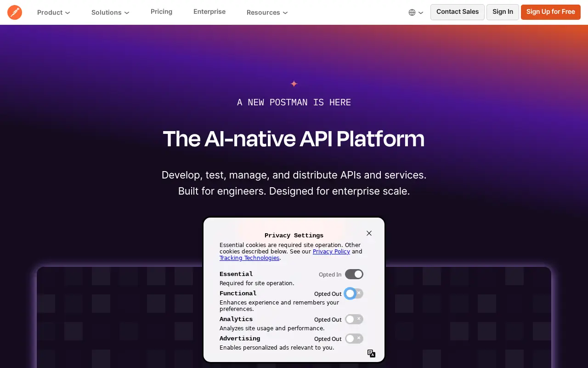Click "Analyzes site usage and performance." text
Viewport: 588px width, 368px height.
pyautogui.click(x=272, y=328)
